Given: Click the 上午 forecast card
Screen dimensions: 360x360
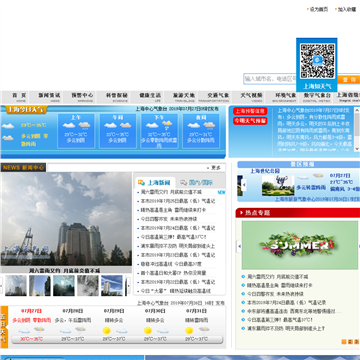Looking at the screenshot, I should point(76,131).
